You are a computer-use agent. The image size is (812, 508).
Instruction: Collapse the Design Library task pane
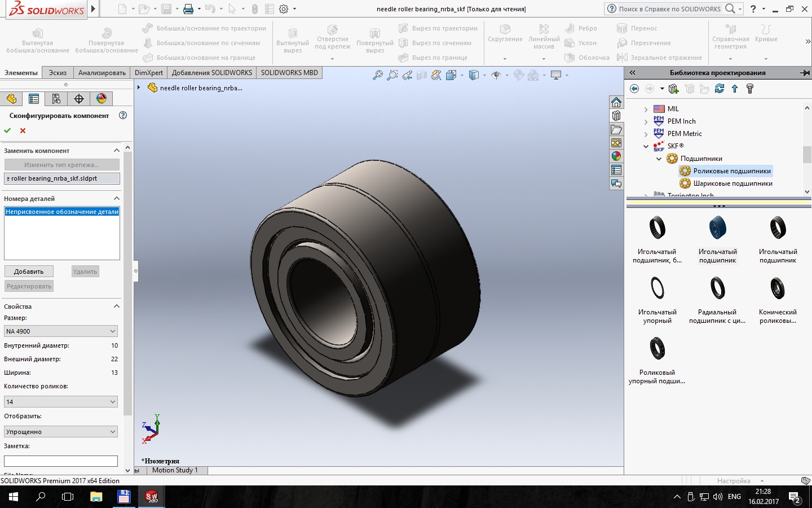pos(633,73)
